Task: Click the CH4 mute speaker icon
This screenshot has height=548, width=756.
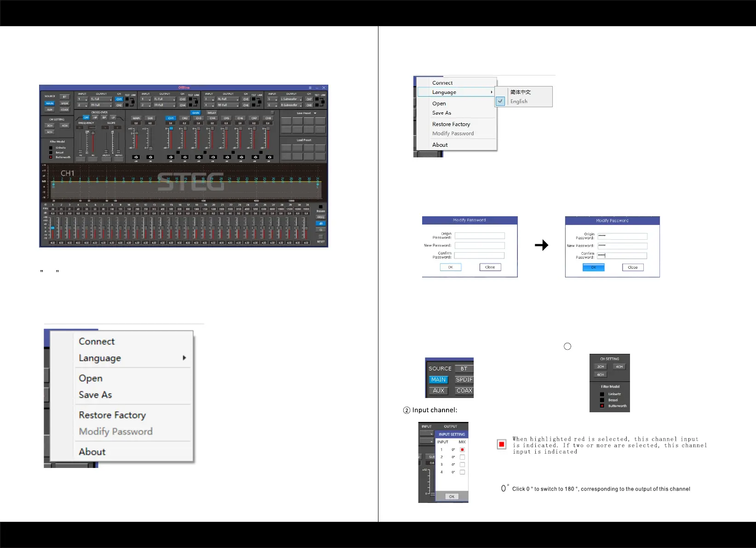Action: (213, 157)
